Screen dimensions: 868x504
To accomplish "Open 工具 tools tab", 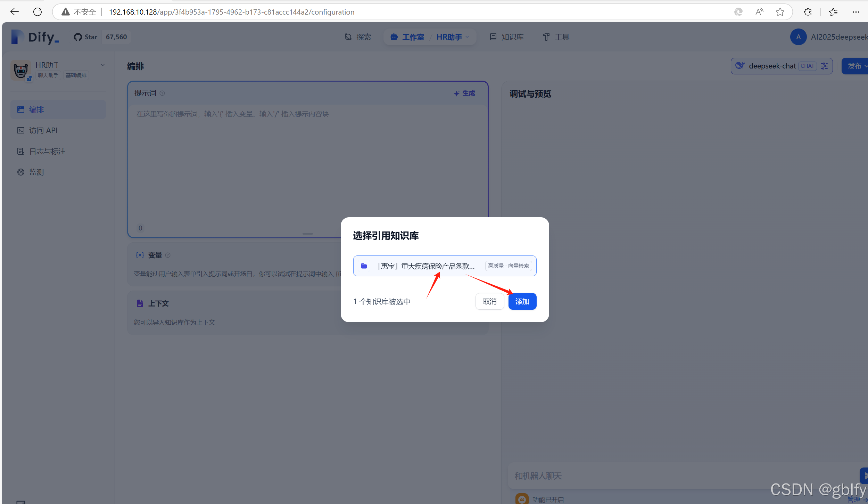I will (x=556, y=37).
